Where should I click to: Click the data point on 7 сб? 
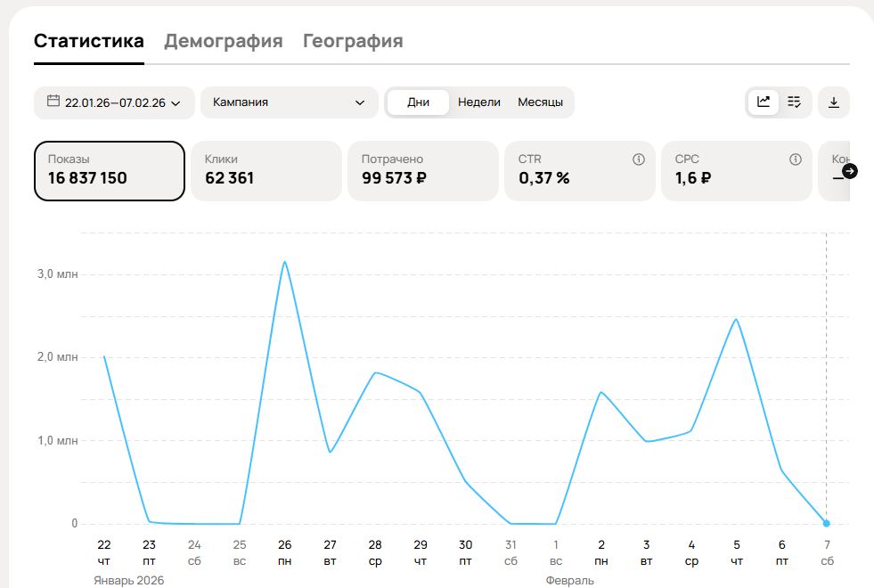826,523
